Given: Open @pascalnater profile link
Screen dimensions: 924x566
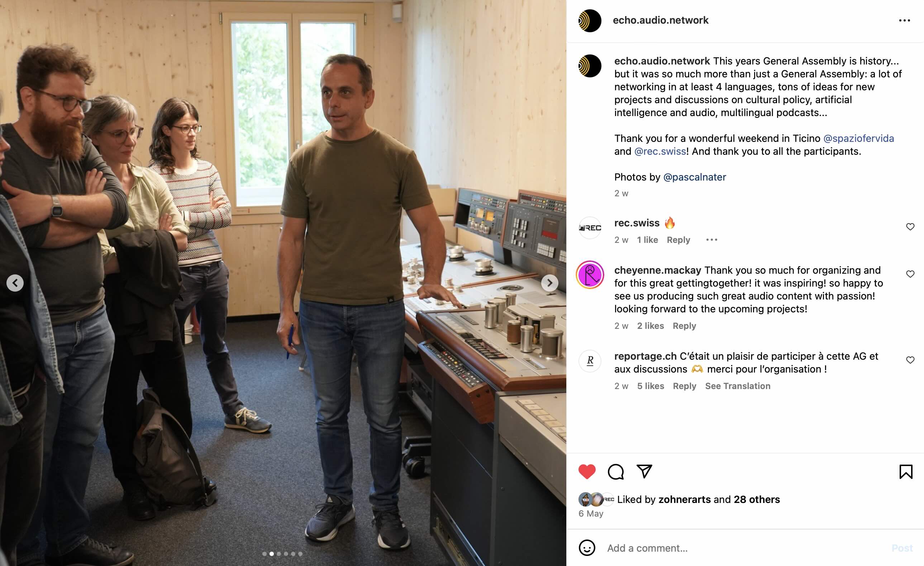Looking at the screenshot, I should tap(695, 177).
